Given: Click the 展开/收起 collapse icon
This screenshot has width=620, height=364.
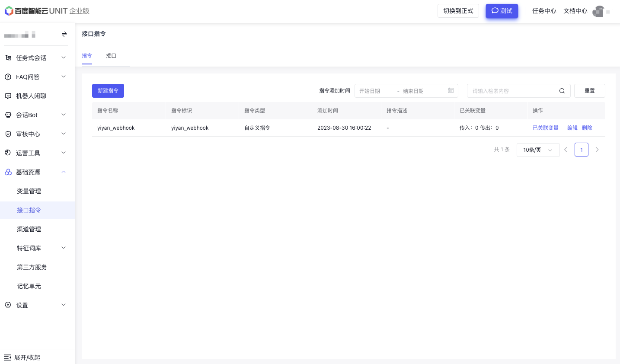Looking at the screenshot, I should pos(7,358).
